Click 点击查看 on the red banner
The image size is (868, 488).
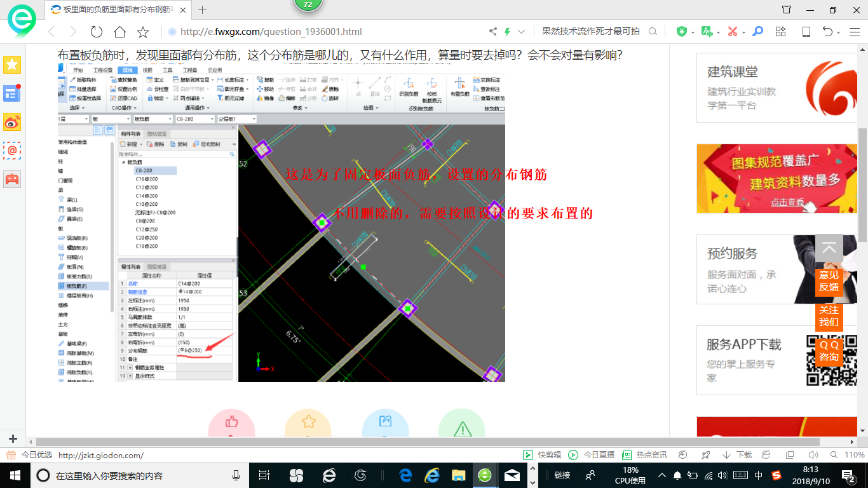tap(787, 202)
